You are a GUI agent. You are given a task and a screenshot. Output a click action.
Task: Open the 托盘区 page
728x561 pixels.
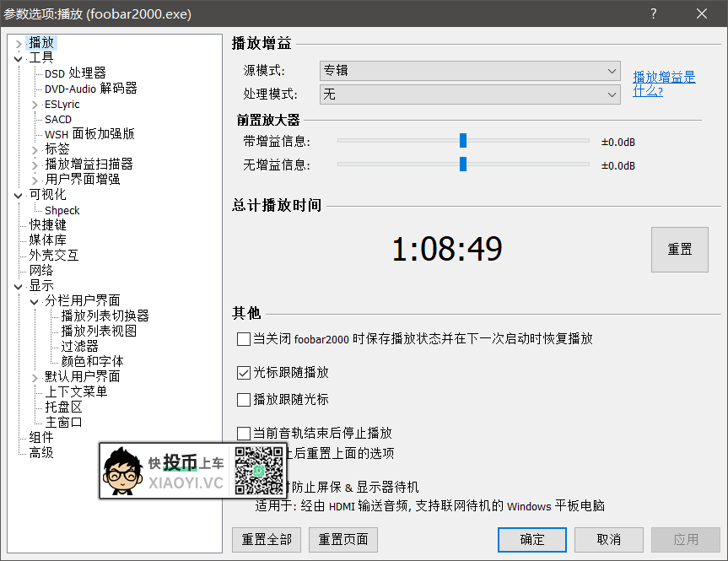[x=63, y=407]
